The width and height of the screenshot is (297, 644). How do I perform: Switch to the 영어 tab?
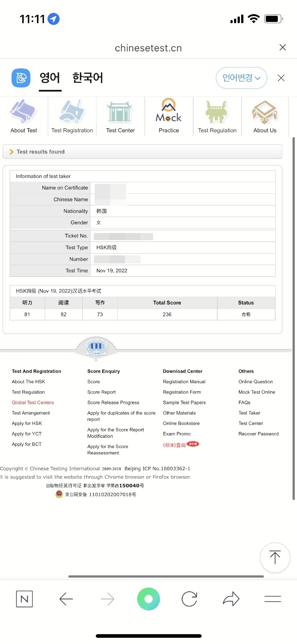coord(50,78)
